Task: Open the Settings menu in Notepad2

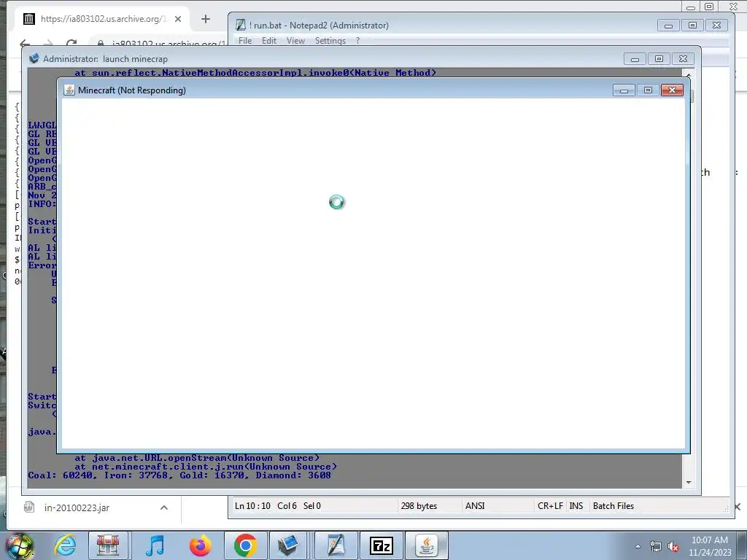Action: click(x=330, y=41)
